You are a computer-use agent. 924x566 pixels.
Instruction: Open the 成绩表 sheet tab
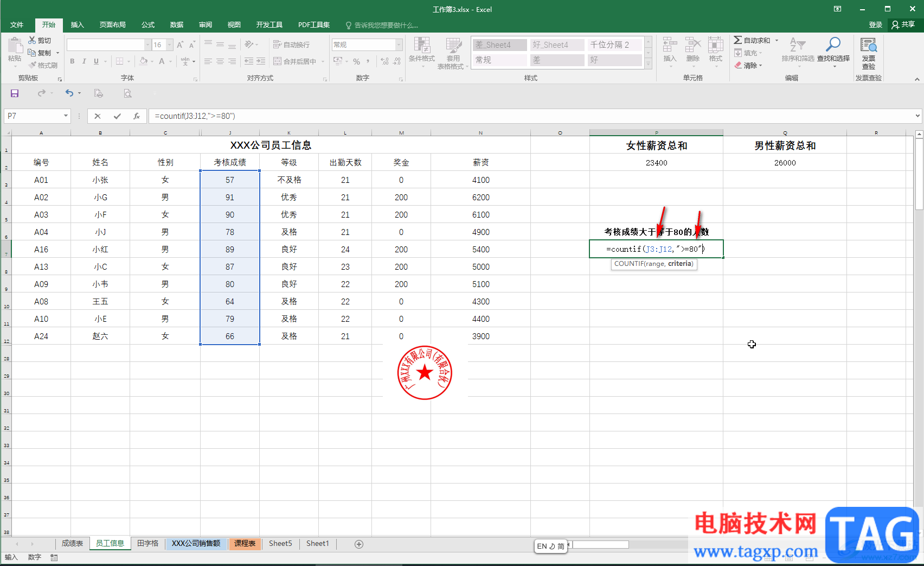point(72,543)
